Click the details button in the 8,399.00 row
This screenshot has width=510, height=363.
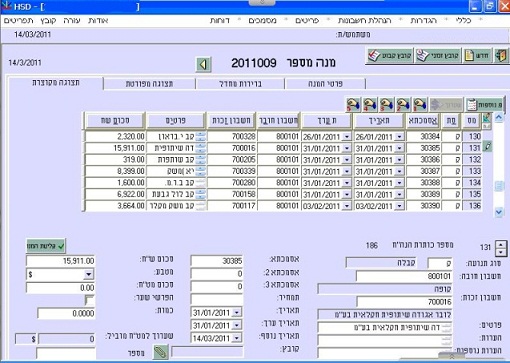pyautogui.click(x=201, y=171)
